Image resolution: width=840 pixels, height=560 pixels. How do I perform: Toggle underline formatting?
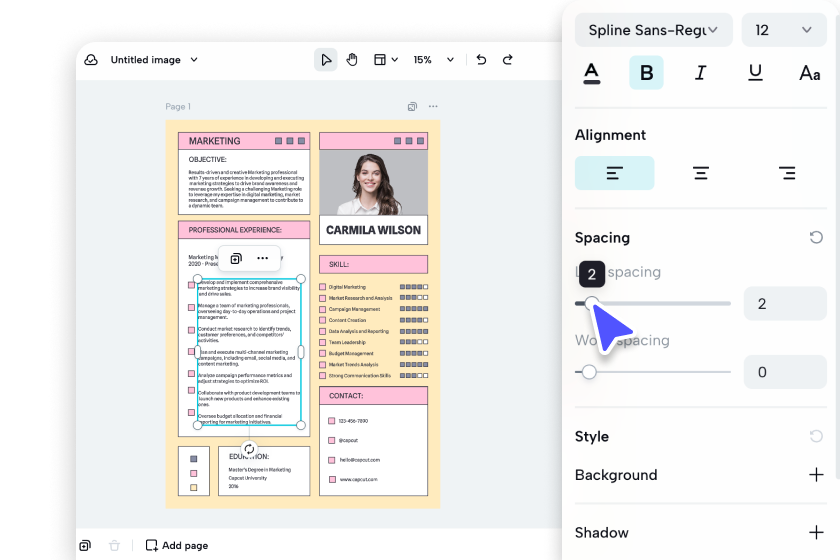tap(755, 72)
